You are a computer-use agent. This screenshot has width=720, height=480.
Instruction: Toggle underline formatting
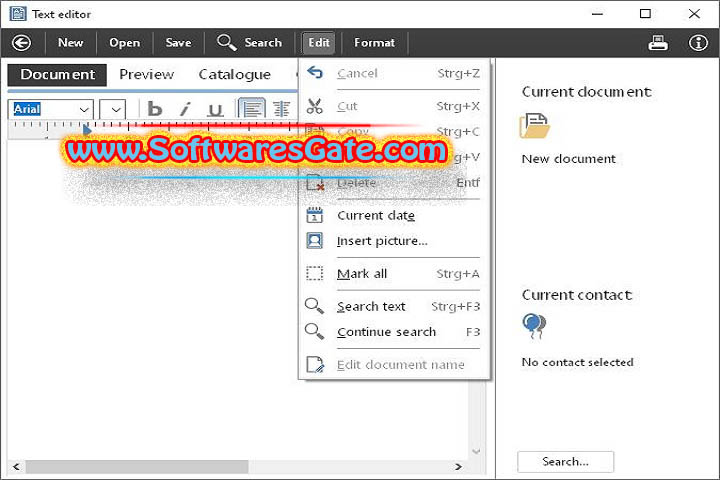click(215, 109)
